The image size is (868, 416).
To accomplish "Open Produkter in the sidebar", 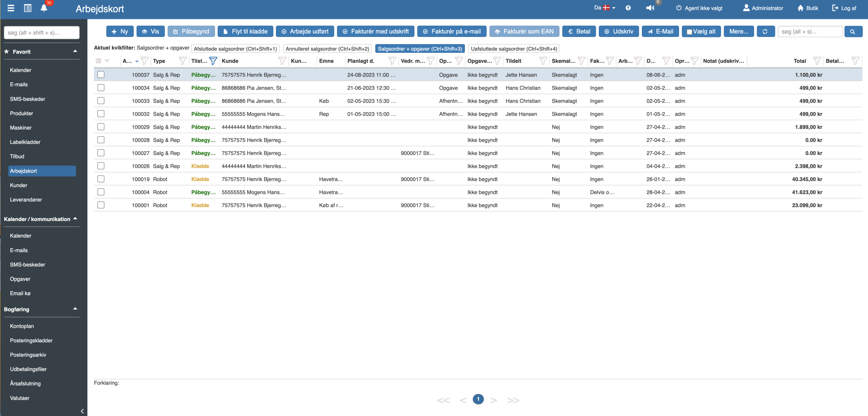I will [x=21, y=113].
